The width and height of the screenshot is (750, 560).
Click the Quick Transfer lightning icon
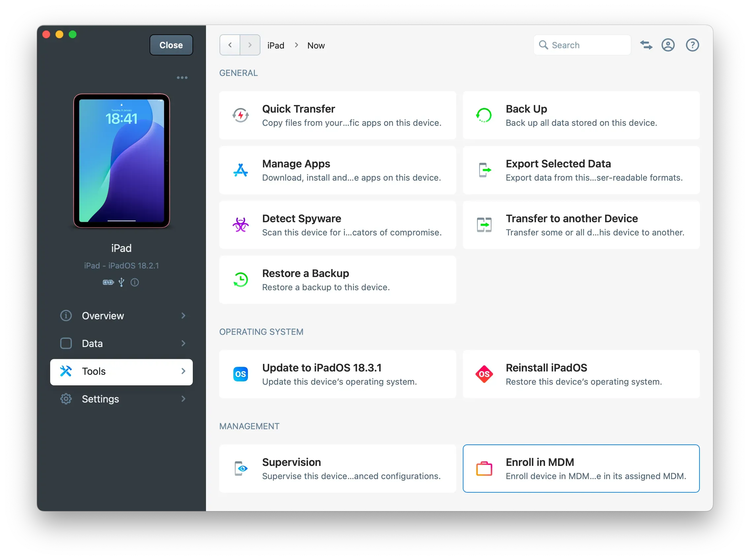coord(240,115)
